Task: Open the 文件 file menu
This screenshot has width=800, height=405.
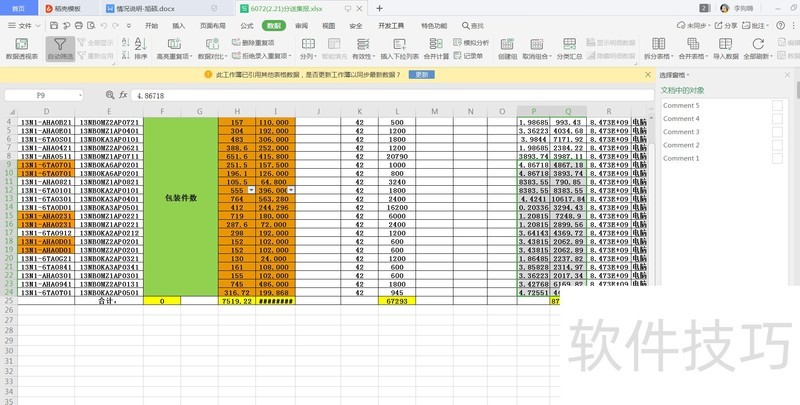Action: click(x=24, y=26)
